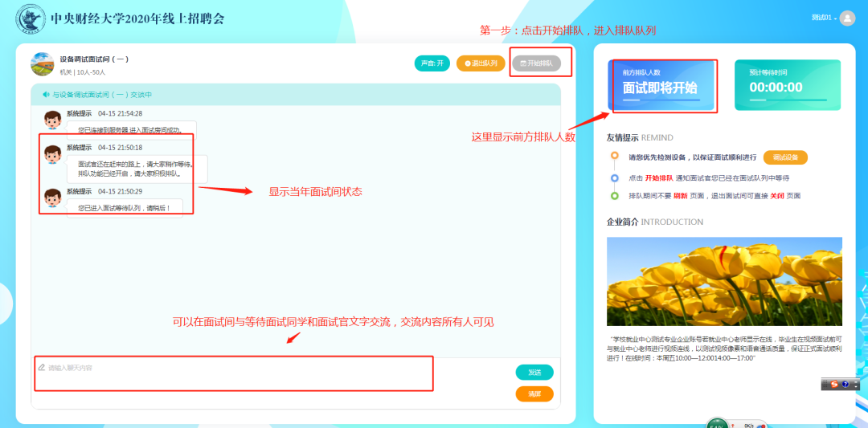Click the user avatar icon at top right

(847, 18)
